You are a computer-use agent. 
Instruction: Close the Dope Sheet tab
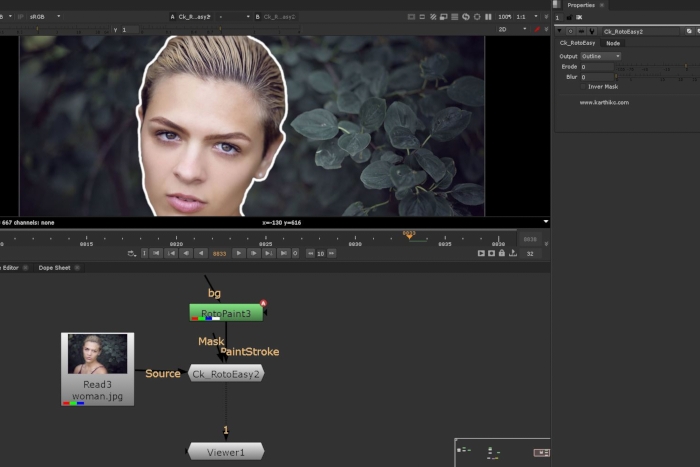77,268
